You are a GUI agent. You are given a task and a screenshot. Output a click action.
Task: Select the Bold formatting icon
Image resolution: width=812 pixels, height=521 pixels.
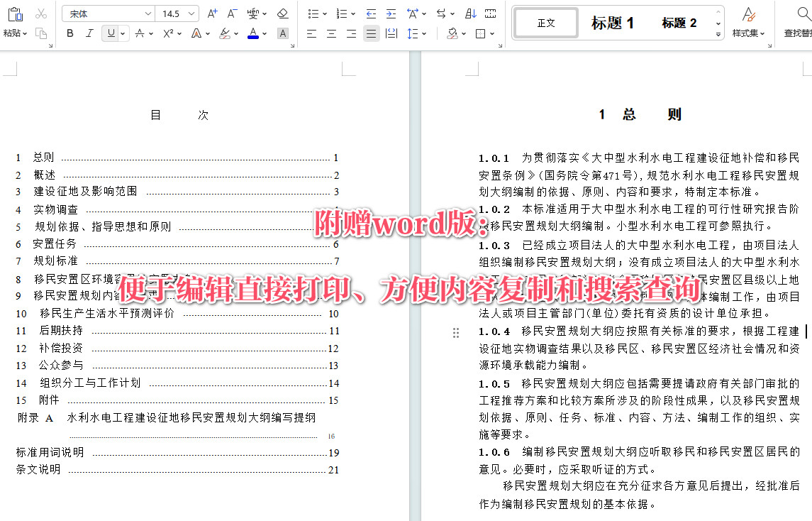point(69,33)
